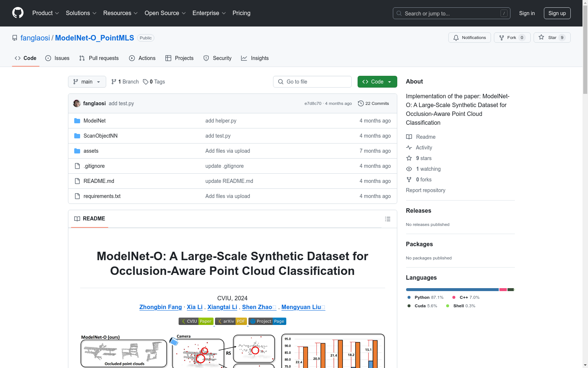The width and height of the screenshot is (588, 368).
Task: Open the Pull requests tab
Action: (x=99, y=58)
